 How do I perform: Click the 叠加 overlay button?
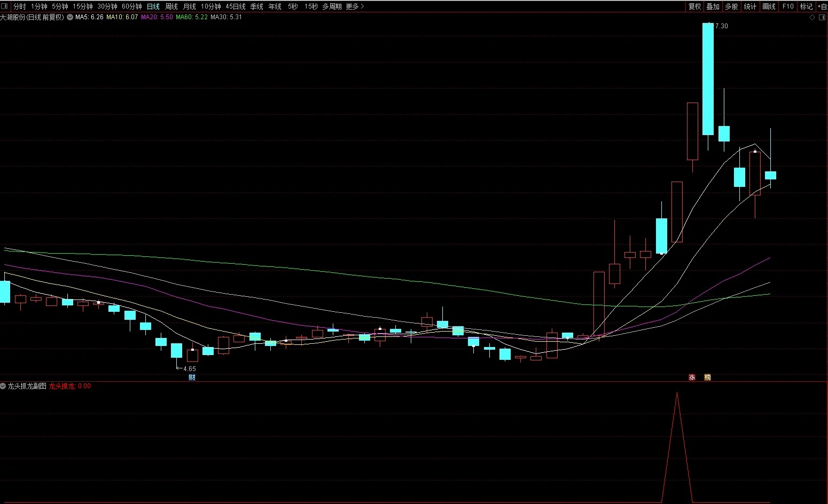coord(713,6)
